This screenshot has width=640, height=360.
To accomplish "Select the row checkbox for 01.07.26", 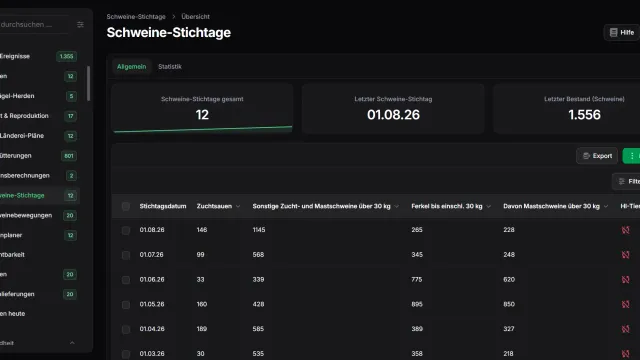I will coord(126,255).
